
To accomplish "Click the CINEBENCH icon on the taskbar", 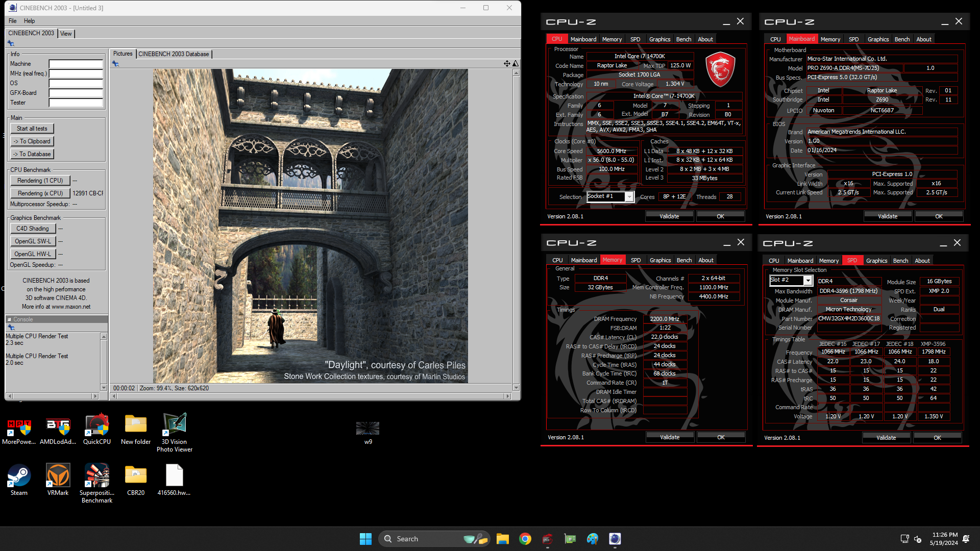I will pyautogui.click(x=615, y=539).
